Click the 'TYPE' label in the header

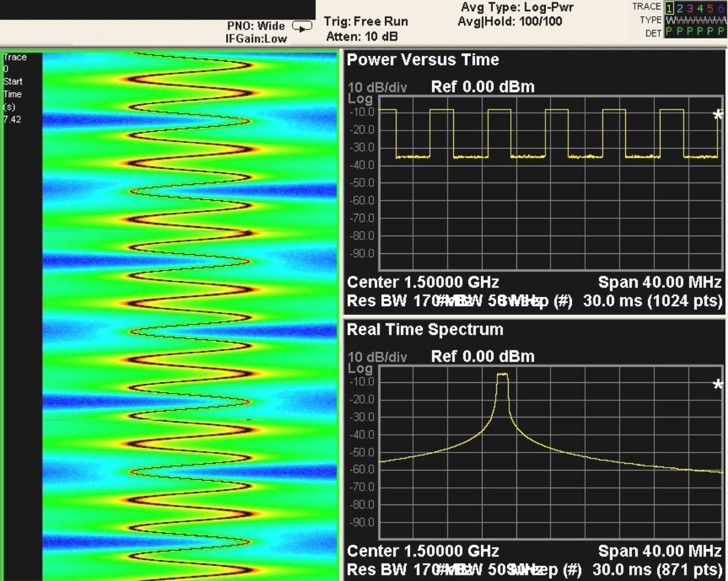tap(650, 20)
